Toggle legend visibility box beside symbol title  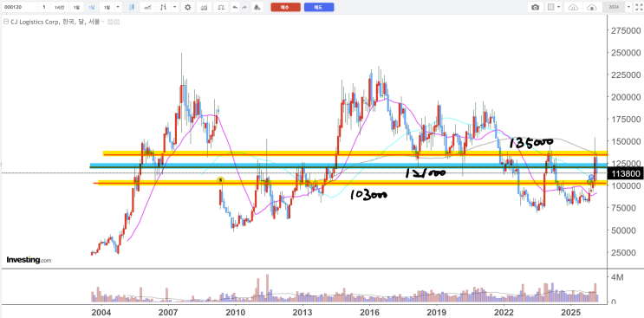(x=110, y=22)
